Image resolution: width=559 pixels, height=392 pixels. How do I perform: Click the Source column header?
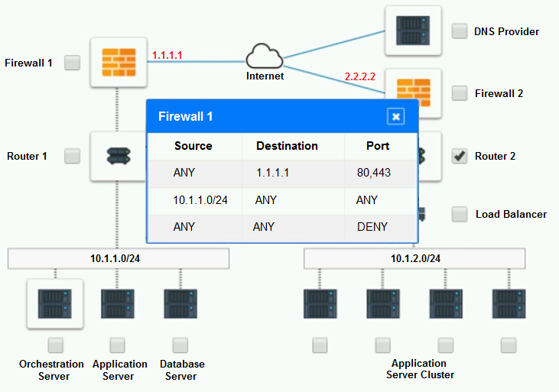tap(193, 146)
